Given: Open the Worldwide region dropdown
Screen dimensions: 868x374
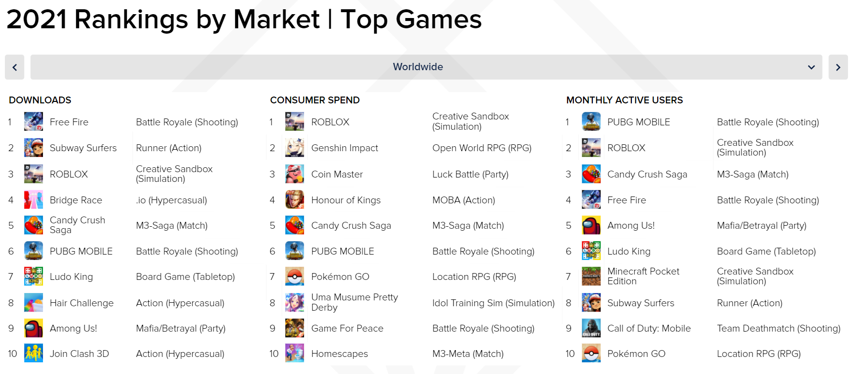Looking at the screenshot, I should (x=418, y=67).
